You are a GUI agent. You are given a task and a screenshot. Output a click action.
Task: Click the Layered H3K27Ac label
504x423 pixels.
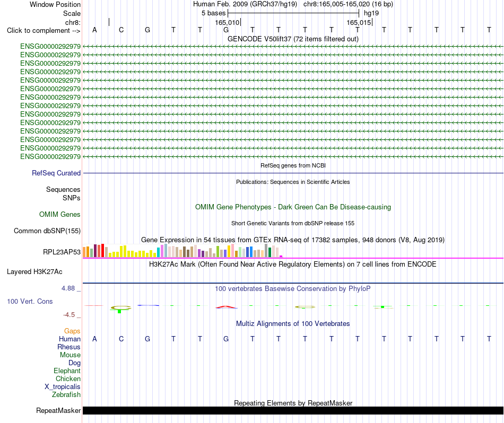click(34, 272)
